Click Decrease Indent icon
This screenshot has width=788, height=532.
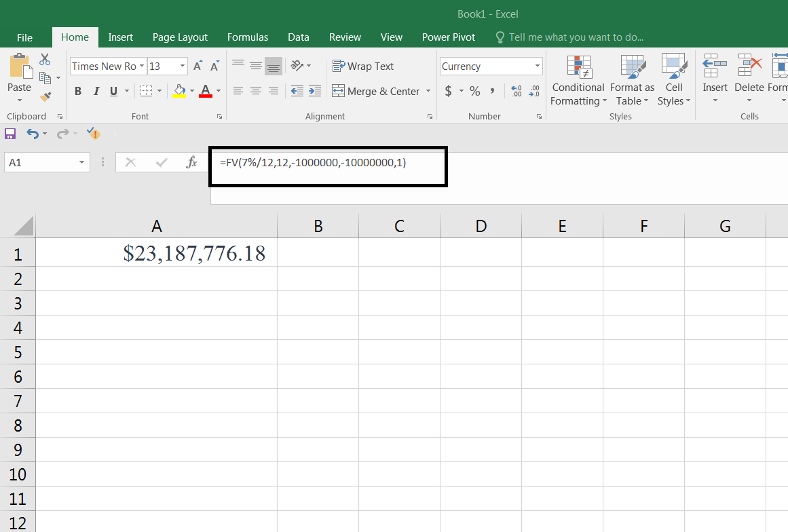pos(297,91)
